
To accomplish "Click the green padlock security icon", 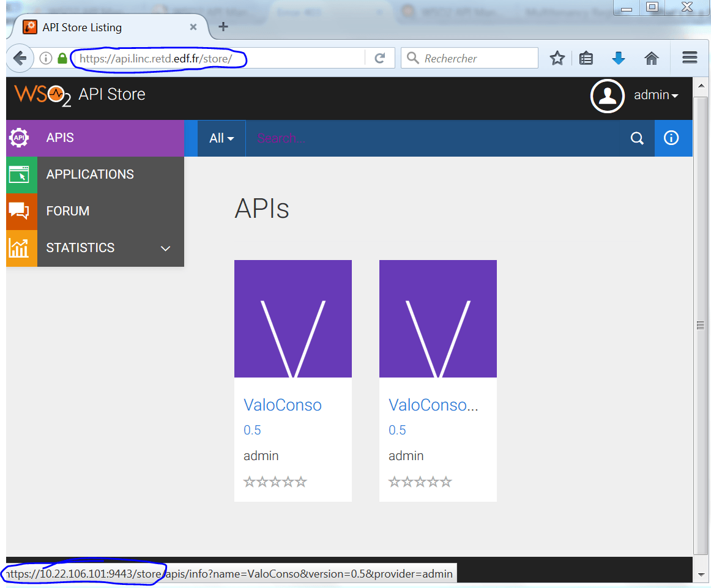I will [x=62, y=58].
